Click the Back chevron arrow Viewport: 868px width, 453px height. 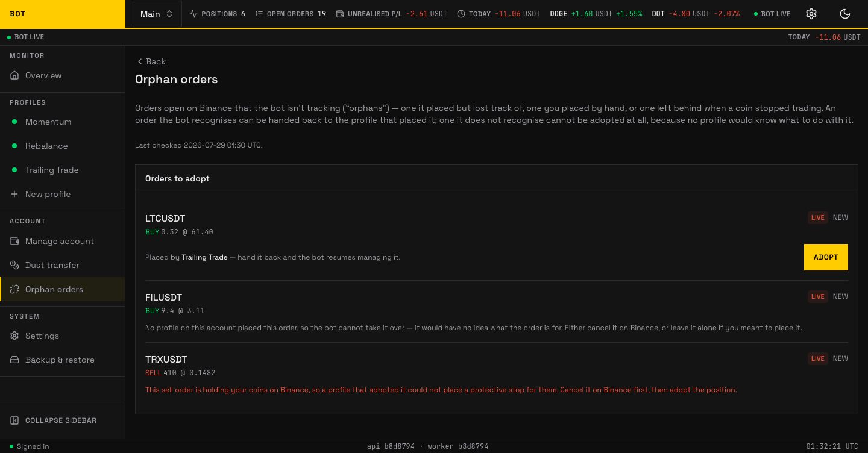point(140,61)
